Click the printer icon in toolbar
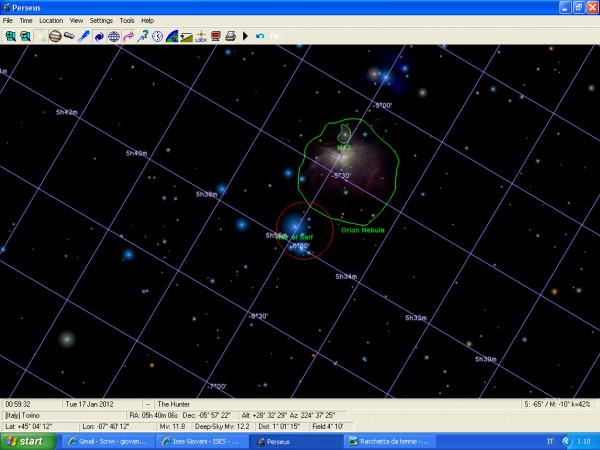 pos(230,36)
